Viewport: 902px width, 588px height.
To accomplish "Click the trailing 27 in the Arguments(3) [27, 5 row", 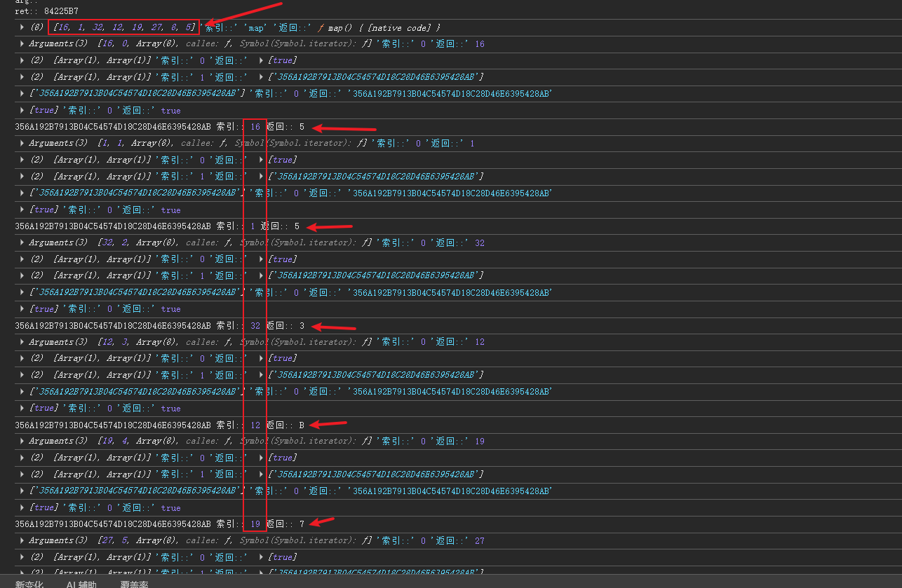I will point(480,540).
